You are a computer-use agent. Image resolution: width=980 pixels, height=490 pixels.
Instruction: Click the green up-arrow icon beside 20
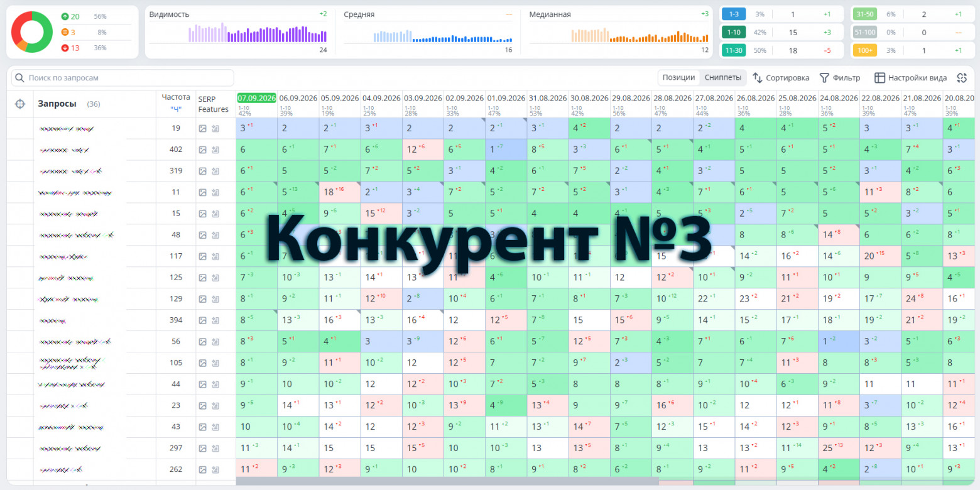click(65, 16)
